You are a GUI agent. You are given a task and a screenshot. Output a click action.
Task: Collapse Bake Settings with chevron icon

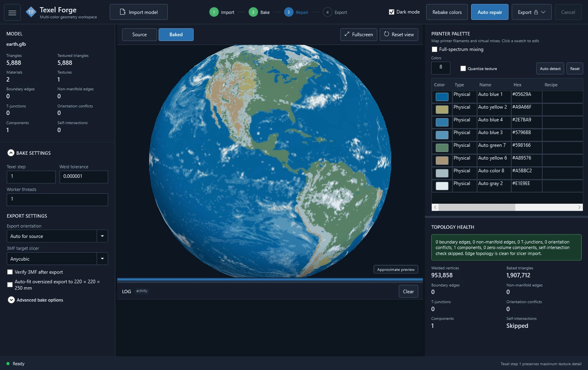tap(11, 153)
